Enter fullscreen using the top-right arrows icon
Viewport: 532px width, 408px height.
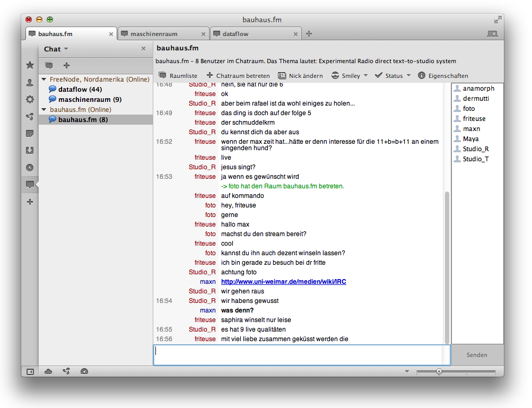[x=498, y=20]
